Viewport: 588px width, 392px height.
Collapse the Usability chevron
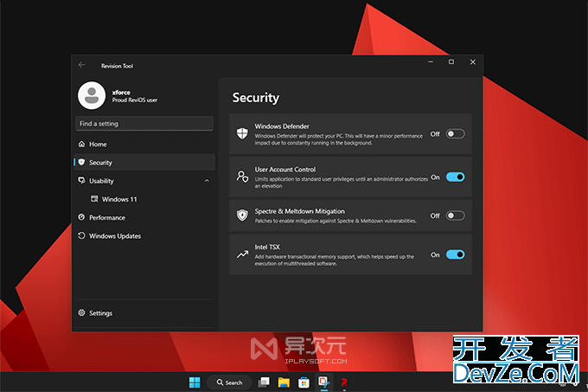[207, 181]
